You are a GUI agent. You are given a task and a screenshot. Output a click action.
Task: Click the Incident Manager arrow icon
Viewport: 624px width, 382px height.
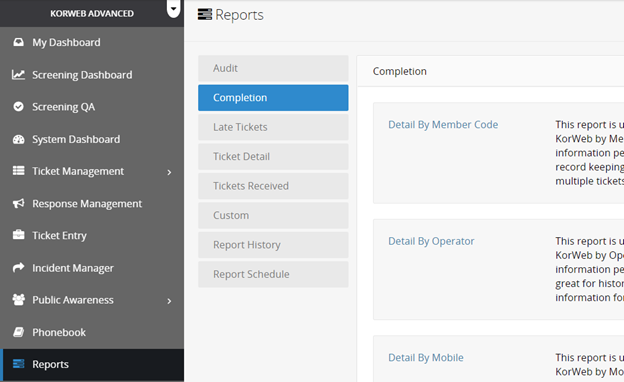(x=18, y=268)
